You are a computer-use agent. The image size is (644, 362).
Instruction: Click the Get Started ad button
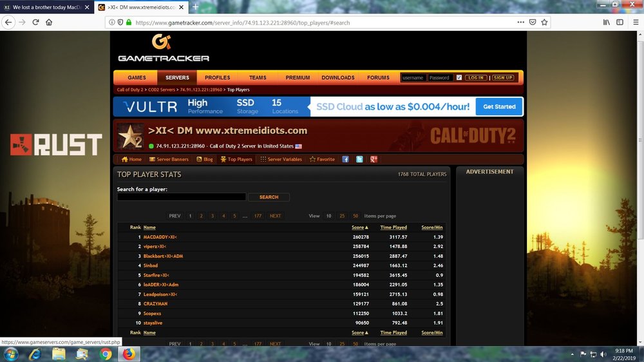click(499, 107)
